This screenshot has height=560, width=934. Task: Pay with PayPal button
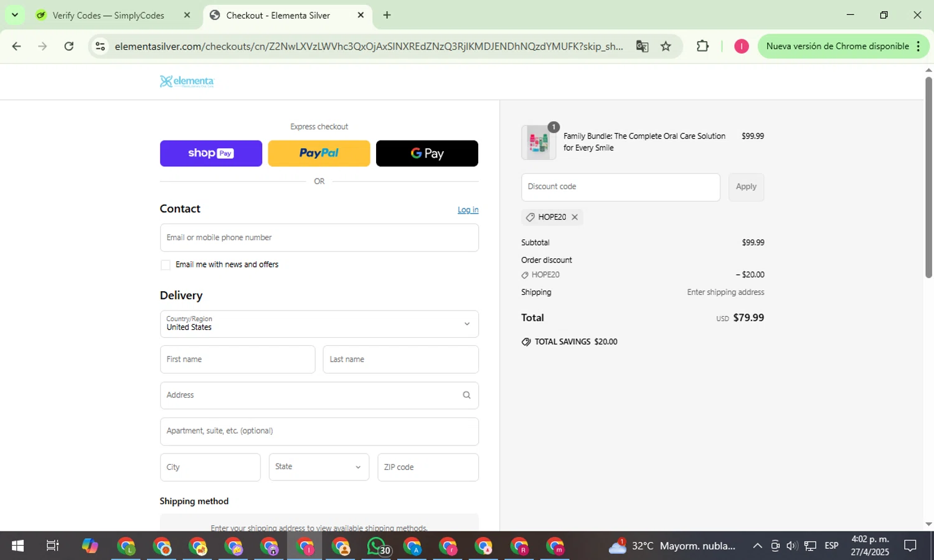click(319, 153)
